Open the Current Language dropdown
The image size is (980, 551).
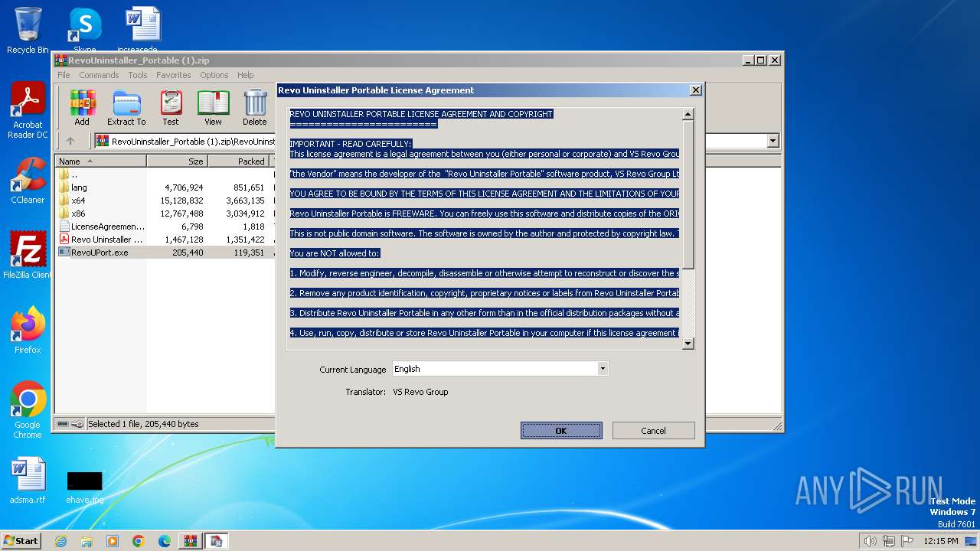click(603, 369)
